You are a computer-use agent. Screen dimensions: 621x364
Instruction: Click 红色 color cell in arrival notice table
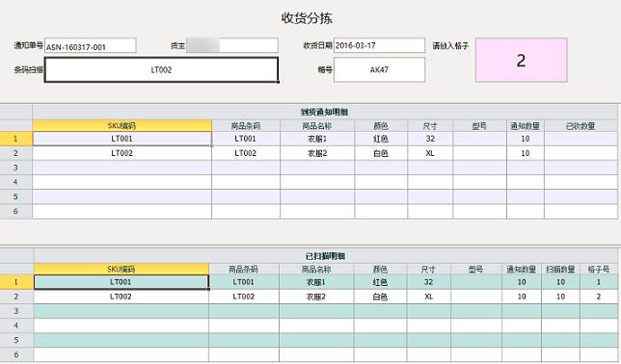[x=381, y=139]
